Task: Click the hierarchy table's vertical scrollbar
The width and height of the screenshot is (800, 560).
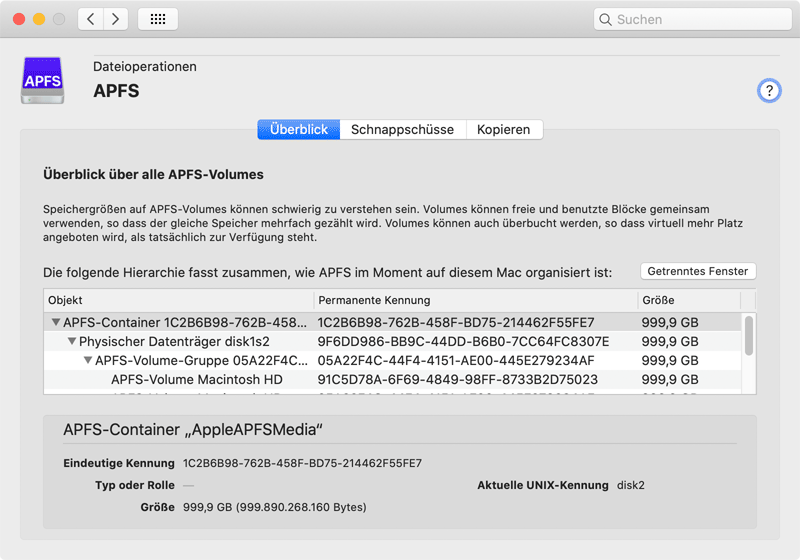Action: 748,336
